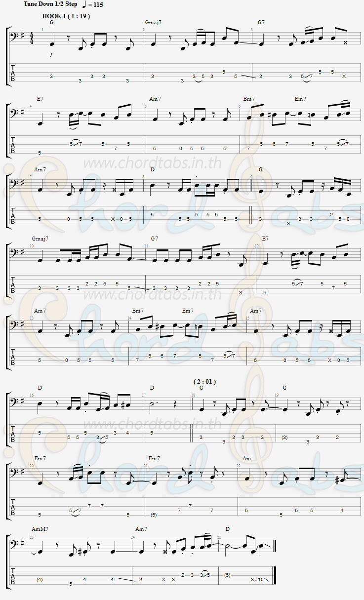The image size is (364, 600).
Task: Select the forte dynamic mark in measure 1
Action: (x=51, y=55)
